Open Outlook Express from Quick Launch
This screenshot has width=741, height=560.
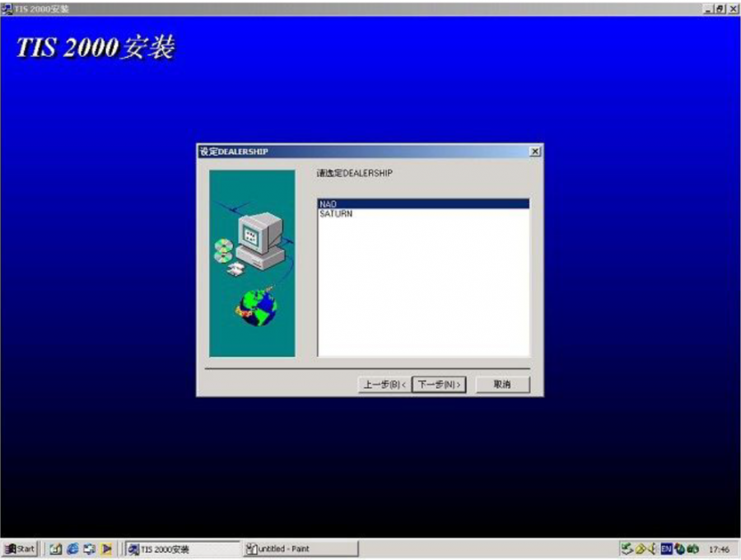pos(88,549)
